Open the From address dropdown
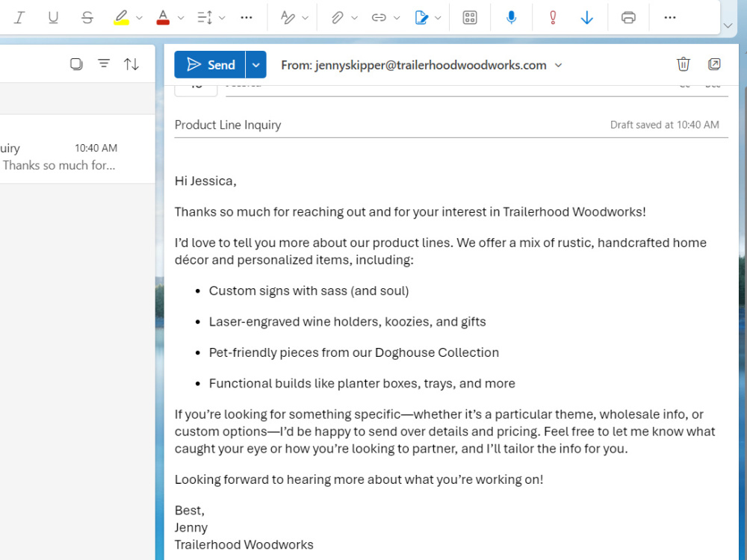 click(558, 65)
